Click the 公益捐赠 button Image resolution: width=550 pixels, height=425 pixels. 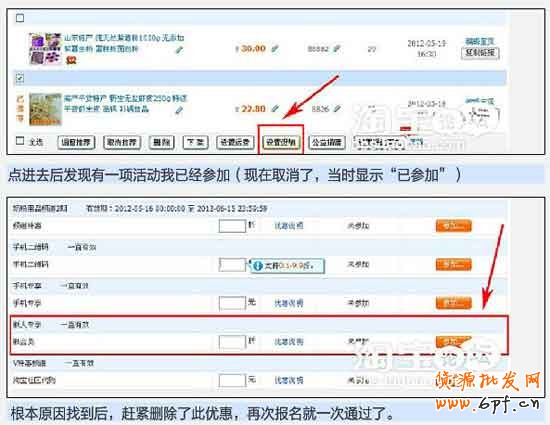coord(327,142)
